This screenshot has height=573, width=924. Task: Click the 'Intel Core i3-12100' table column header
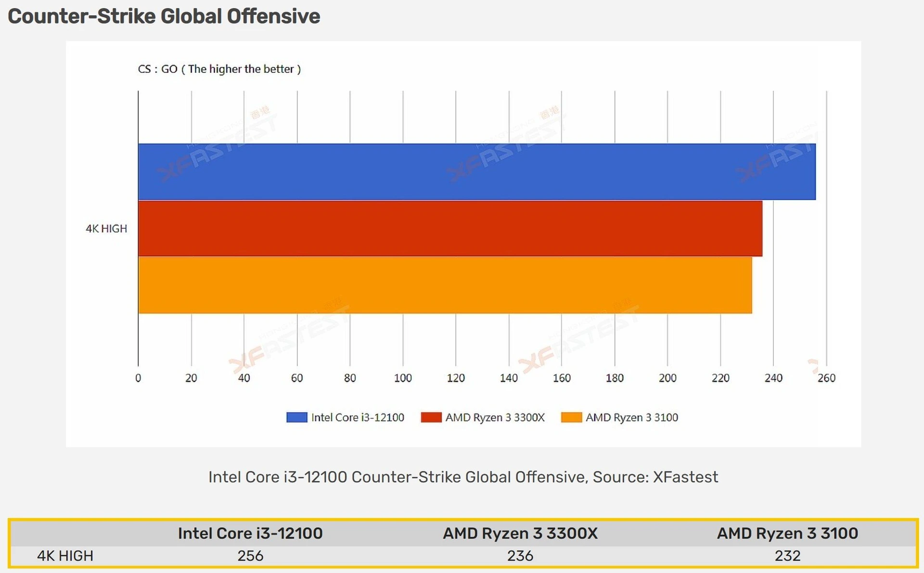250,533
